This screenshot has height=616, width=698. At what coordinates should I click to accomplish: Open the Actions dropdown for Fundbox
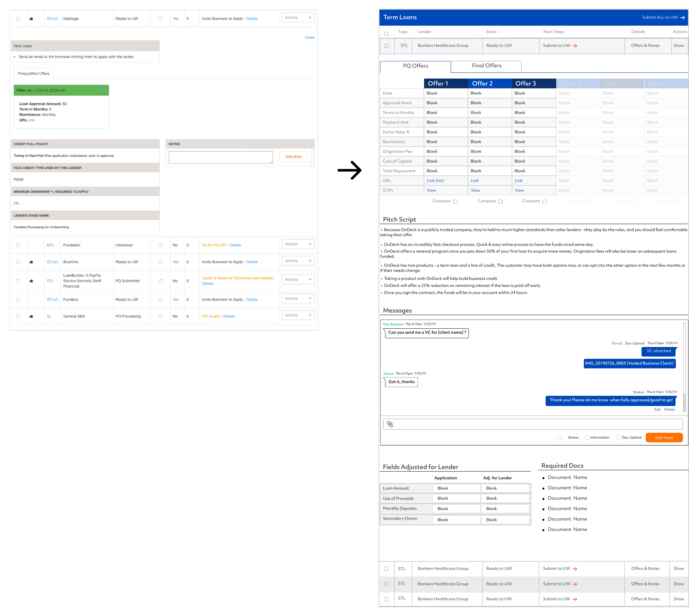pyautogui.click(x=298, y=299)
